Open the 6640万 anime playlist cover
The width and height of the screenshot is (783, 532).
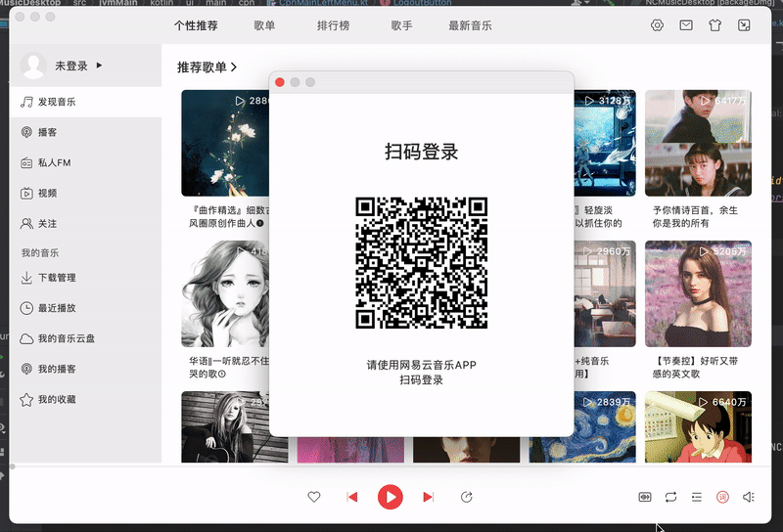(x=698, y=426)
